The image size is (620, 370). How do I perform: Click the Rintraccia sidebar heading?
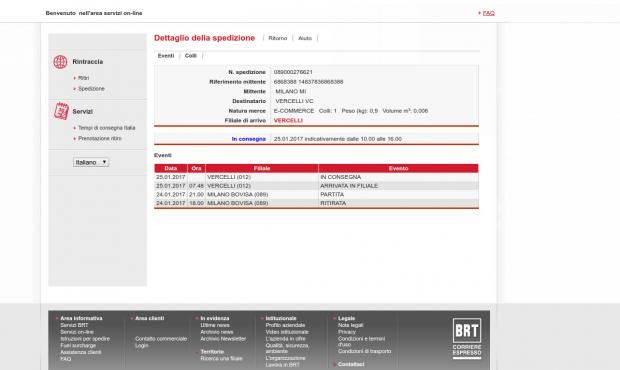click(x=87, y=62)
